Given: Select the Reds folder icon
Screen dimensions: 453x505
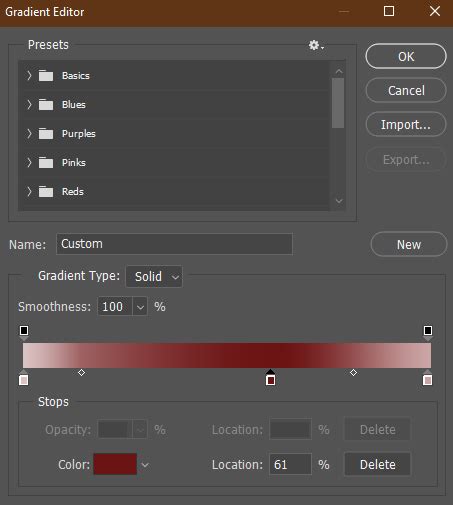Looking at the screenshot, I should click(46, 192).
